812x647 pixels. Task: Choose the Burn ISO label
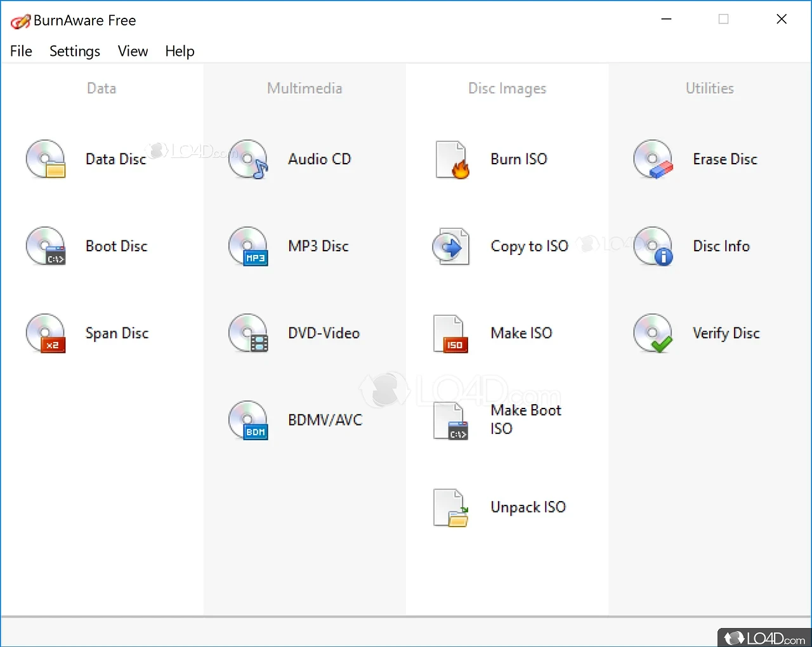tap(519, 159)
